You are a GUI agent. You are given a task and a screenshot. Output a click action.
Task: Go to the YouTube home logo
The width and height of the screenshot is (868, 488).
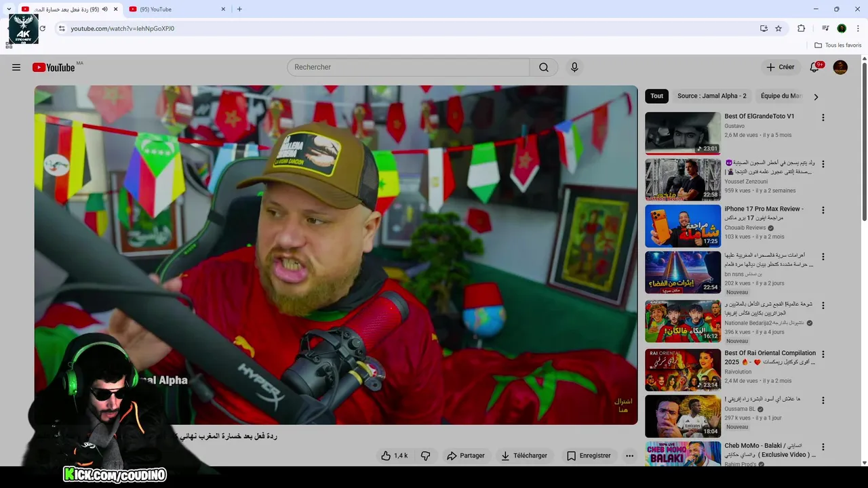point(54,67)
